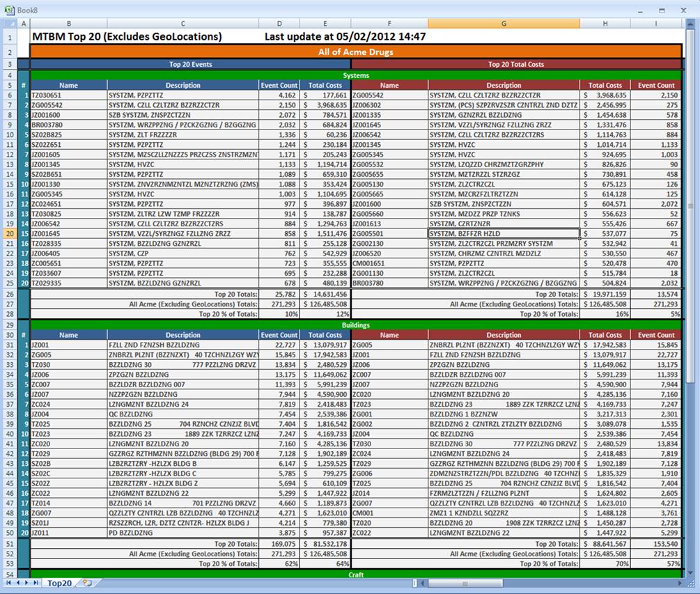
Task: Select column H header
Action: tap(605, 24)
